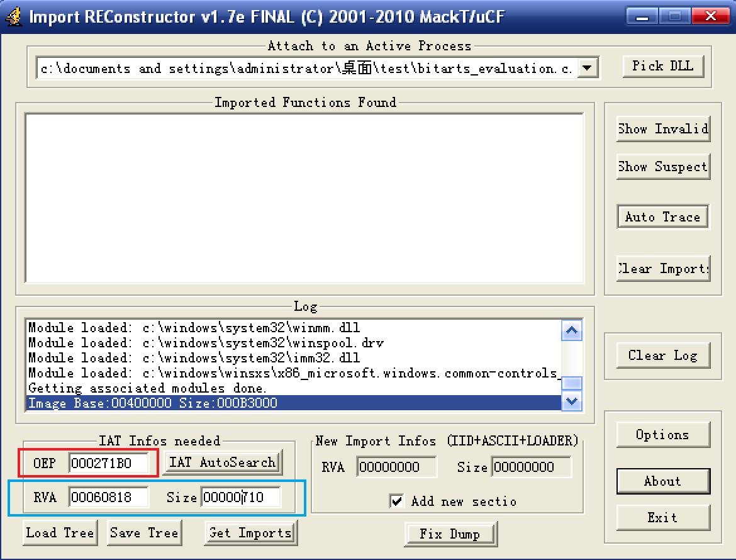
Task: Click the IAT RVA input field
Action: [x=108, y=498]
